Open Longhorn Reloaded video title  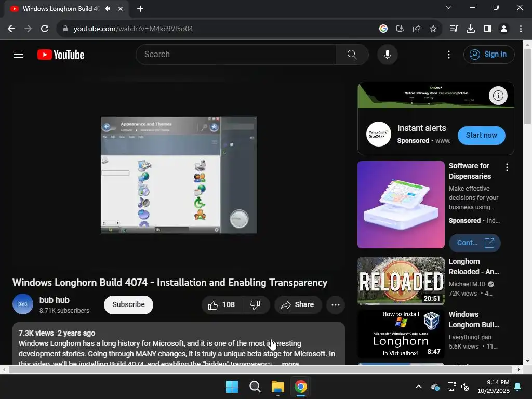pyautogui.click(x=474, y=267)
